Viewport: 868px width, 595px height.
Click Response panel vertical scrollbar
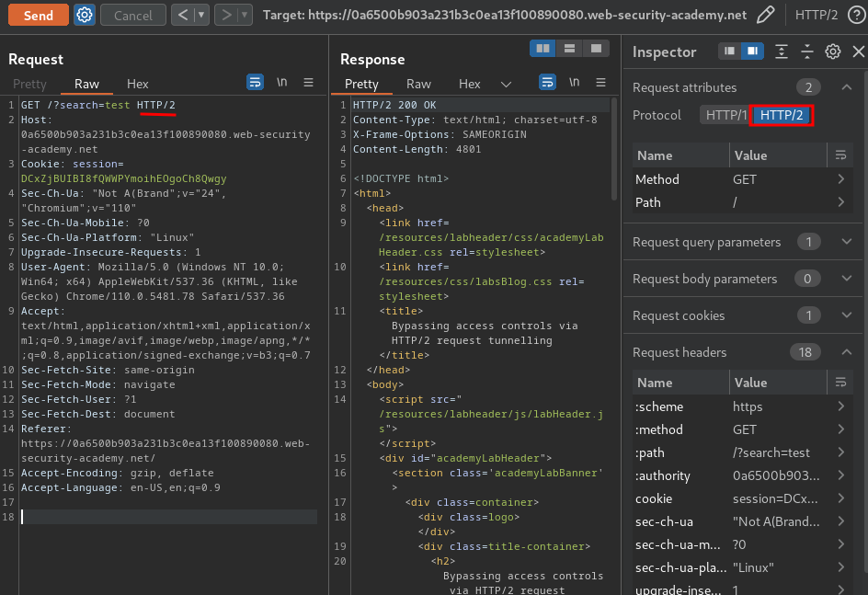(x=614, y=150)
